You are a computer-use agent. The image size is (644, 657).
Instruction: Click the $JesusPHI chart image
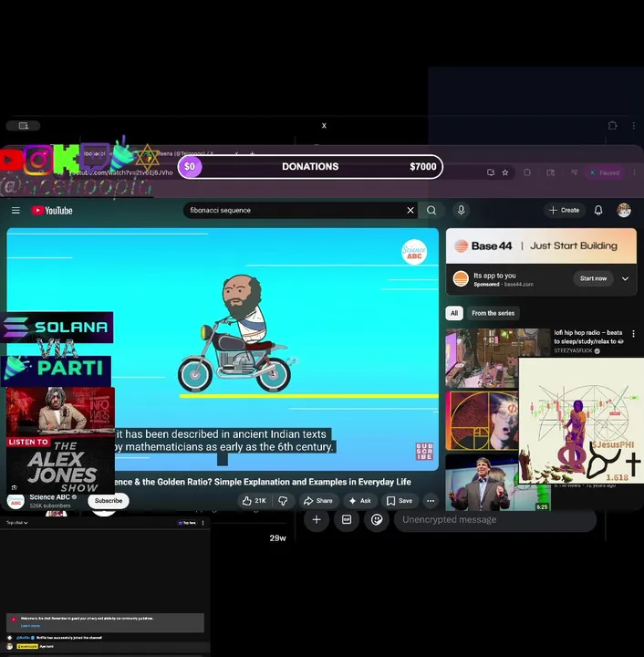pyautogui.click(x=581, y=421)
